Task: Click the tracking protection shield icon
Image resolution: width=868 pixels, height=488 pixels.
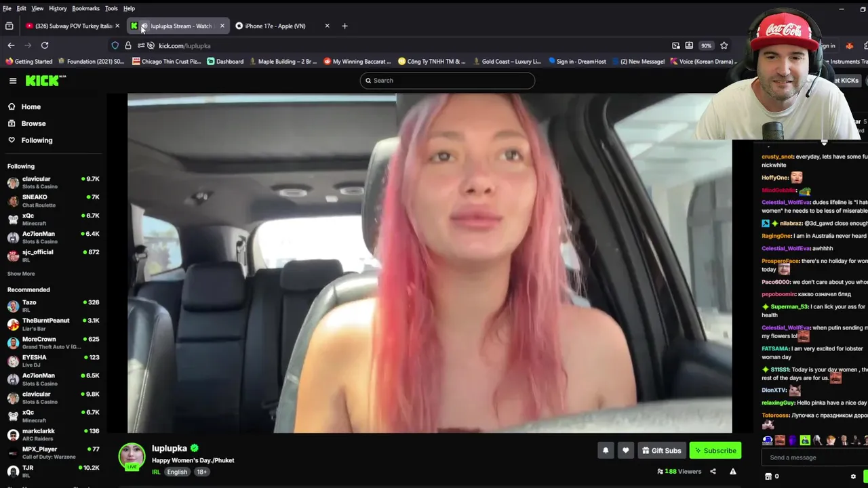Action: (x=115, y=45)
